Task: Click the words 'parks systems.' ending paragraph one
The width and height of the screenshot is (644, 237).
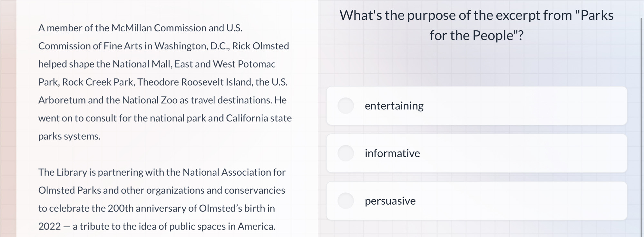Action: (69, 137)
